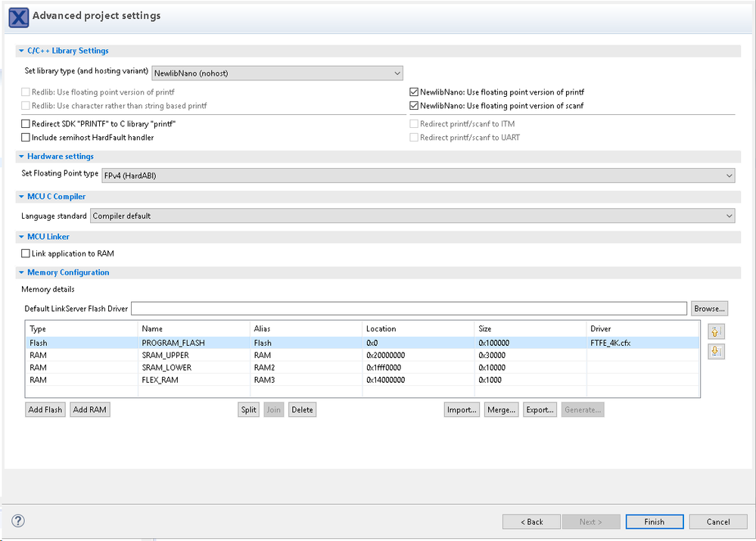
Task: Open the Language standard dropdown
Action: click(412, 216)
